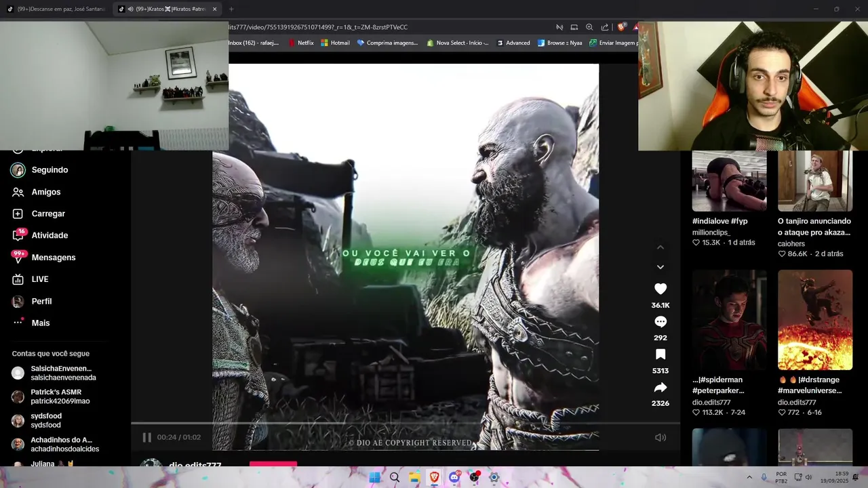This screenshot has width=868, height=488.
Task: Open Windows taskbar search
Action: (x=395, y=477)
